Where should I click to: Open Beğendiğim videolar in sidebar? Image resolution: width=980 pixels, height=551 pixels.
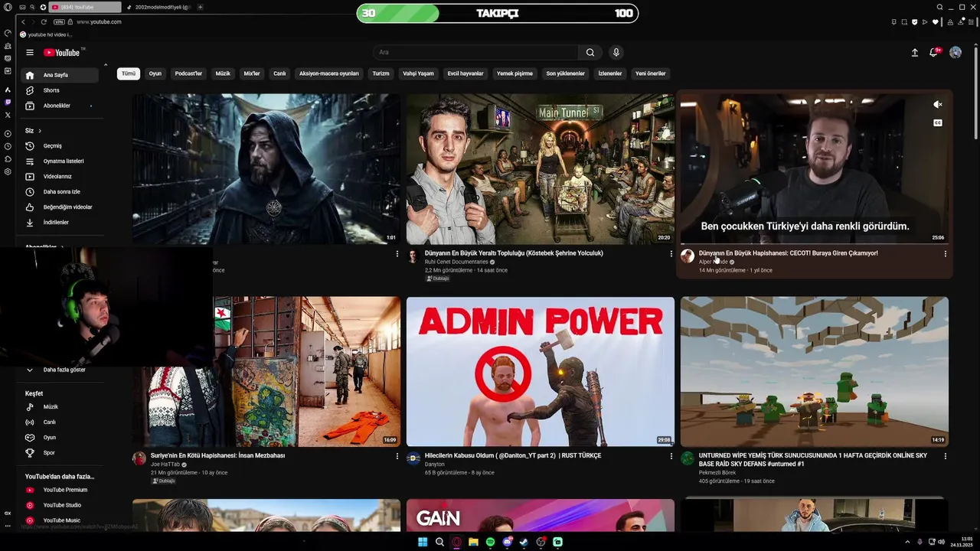coord(60,207)
